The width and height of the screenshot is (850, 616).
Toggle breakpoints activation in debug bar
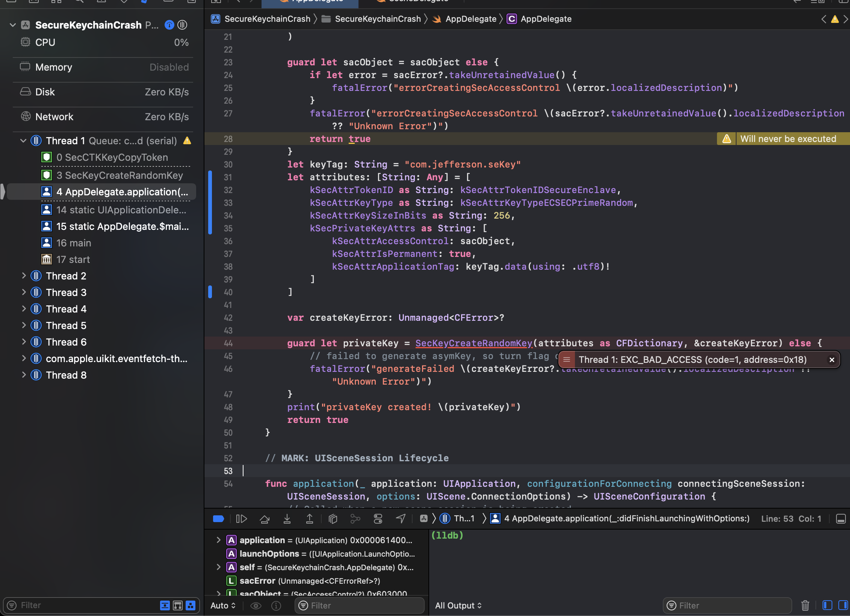point(218,519)
